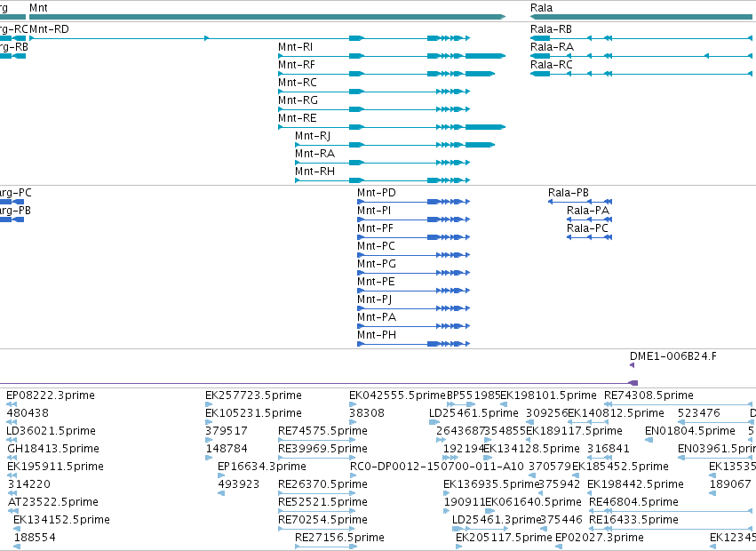Click the 523476 feature label
Viewport: 756px width, 551px height.
tap(699, 413)
